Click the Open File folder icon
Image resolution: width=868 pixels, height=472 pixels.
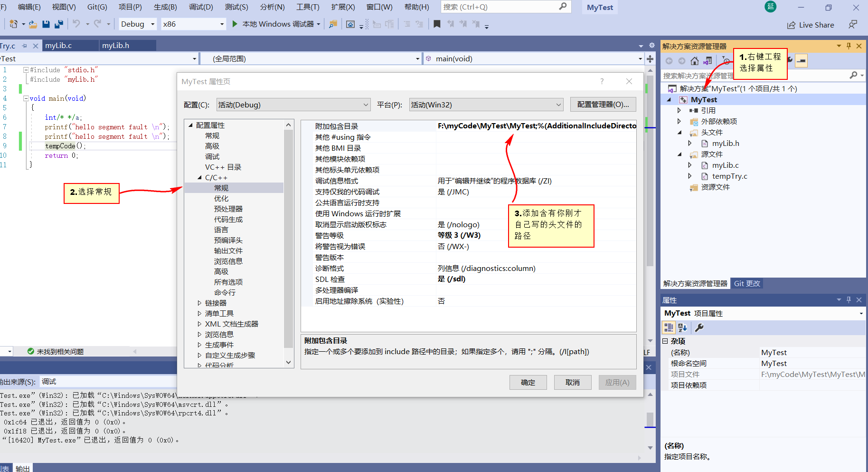33,24
